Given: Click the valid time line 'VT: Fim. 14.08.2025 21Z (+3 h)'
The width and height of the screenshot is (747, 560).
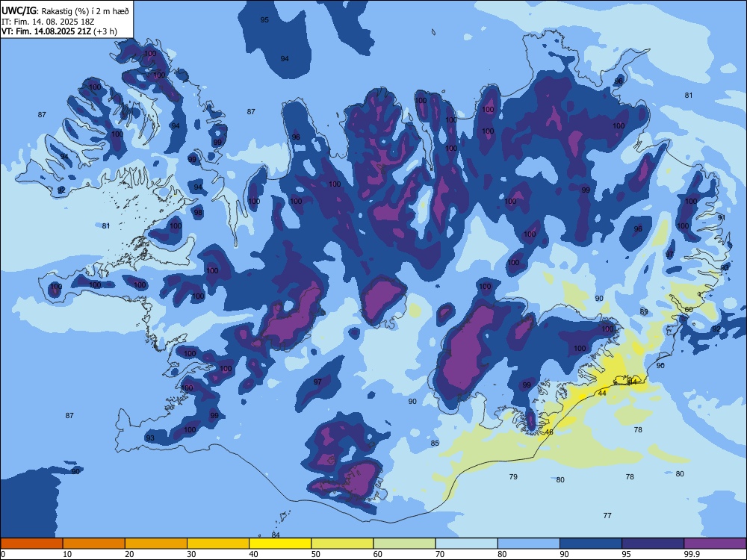Looking at the screenshot, I should click(59, 31).
